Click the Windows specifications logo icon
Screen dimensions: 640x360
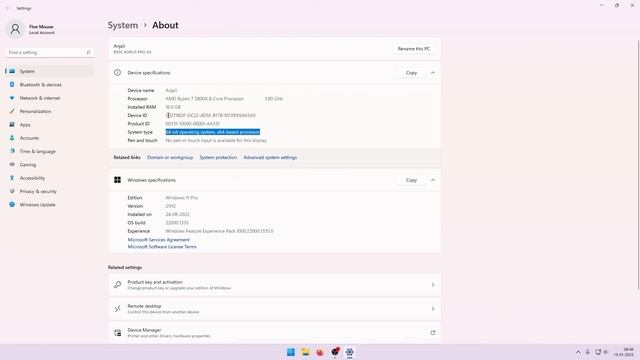pyautogui.click(x=118, y=180)
